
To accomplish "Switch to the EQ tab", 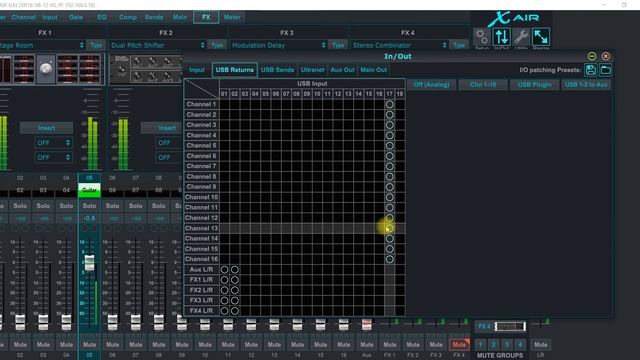I will [x=102, y=17].
